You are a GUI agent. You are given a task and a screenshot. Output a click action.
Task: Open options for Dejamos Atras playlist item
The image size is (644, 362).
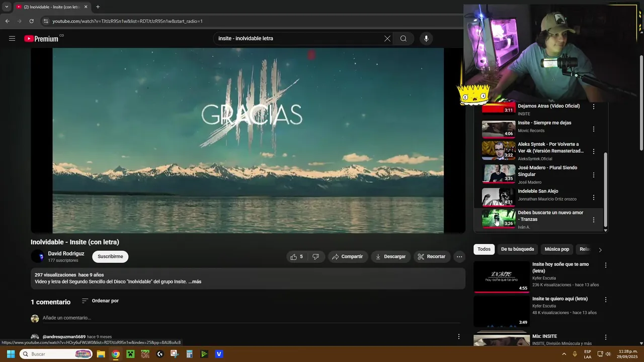594,107
